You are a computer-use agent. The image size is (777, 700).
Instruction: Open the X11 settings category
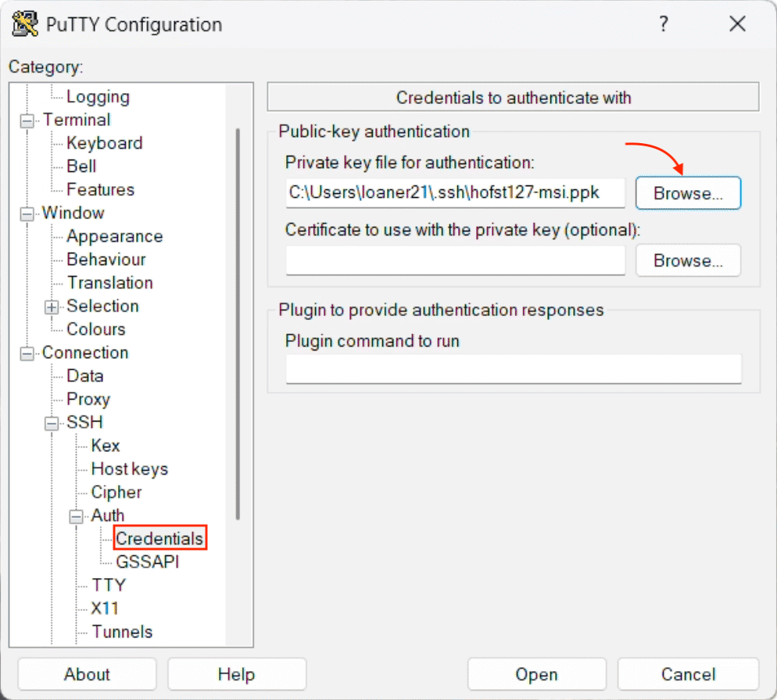pyautogui.click(x=105, y=608)
